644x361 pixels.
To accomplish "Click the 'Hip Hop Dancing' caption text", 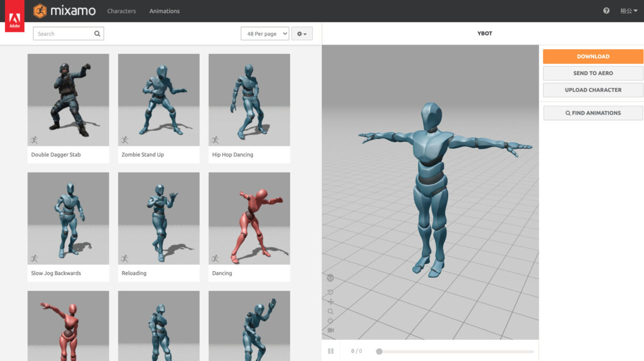I will point(232,155).
